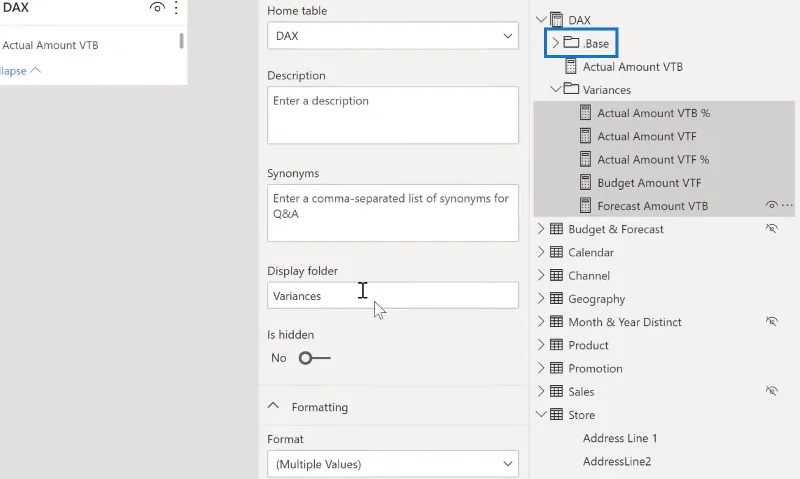
Task: Click in the Synonyms text box
Action: [x=393, y=213]
